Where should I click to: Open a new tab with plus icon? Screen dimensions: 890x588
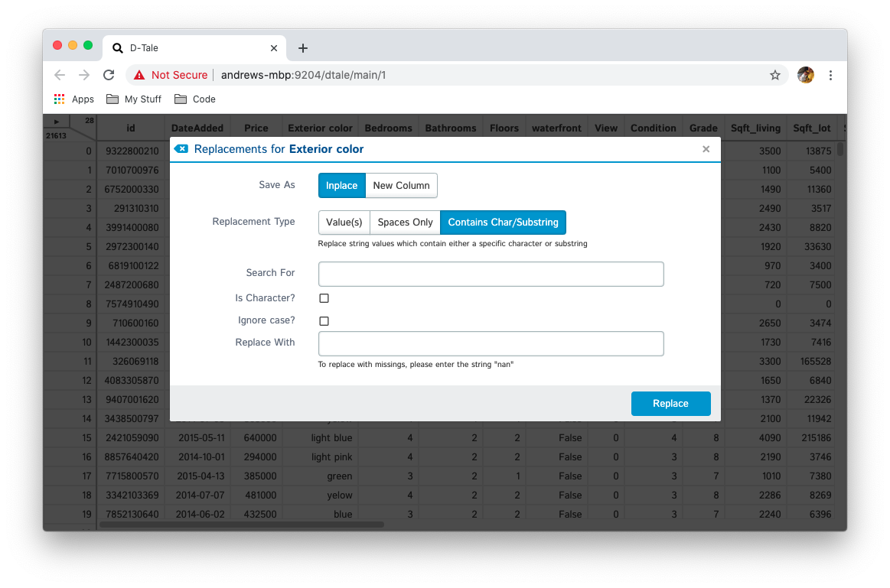click(x=303, y=48)
